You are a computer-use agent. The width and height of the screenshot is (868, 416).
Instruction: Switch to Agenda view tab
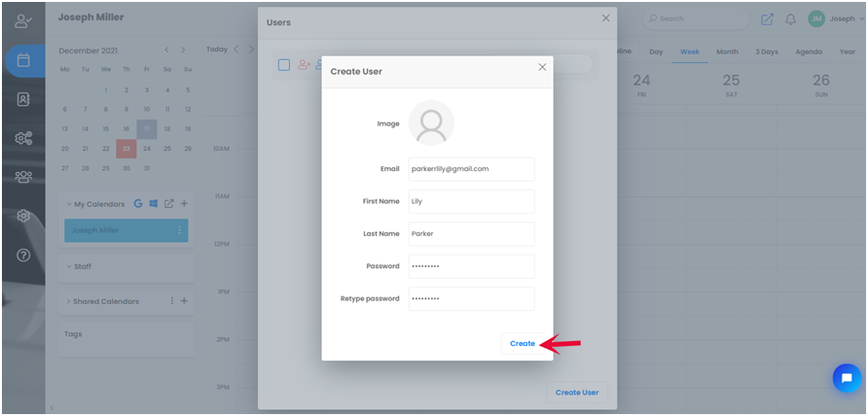click(x=809, y=52)
